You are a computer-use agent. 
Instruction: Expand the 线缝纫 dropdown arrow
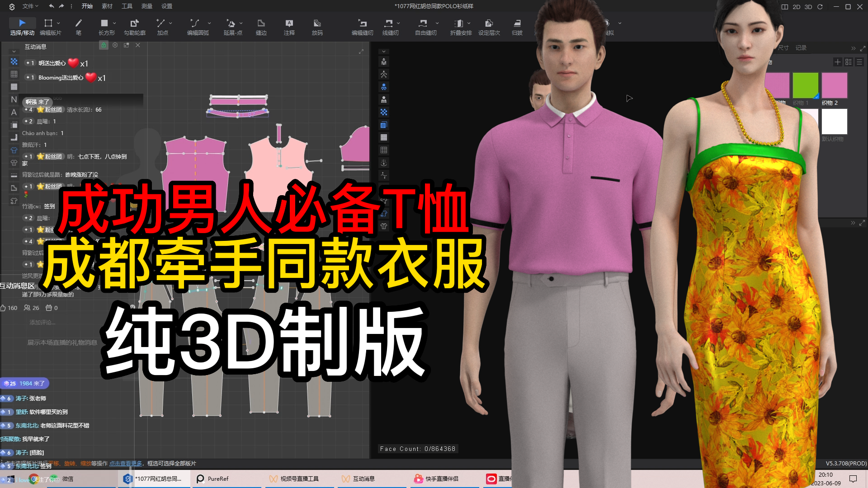pos(398,23)
